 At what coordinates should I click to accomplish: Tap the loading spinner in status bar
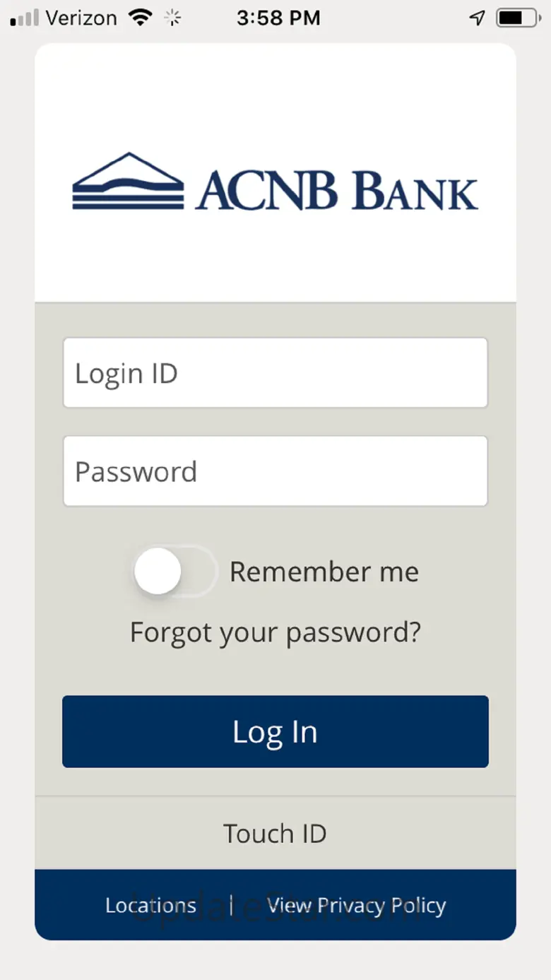pyautogui.click(x=172, y=18)
